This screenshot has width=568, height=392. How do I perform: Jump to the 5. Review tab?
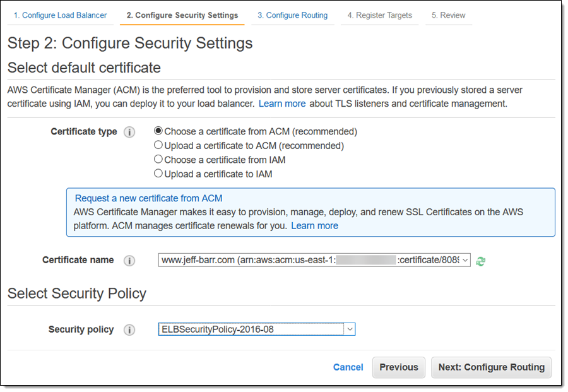point(448,15)
